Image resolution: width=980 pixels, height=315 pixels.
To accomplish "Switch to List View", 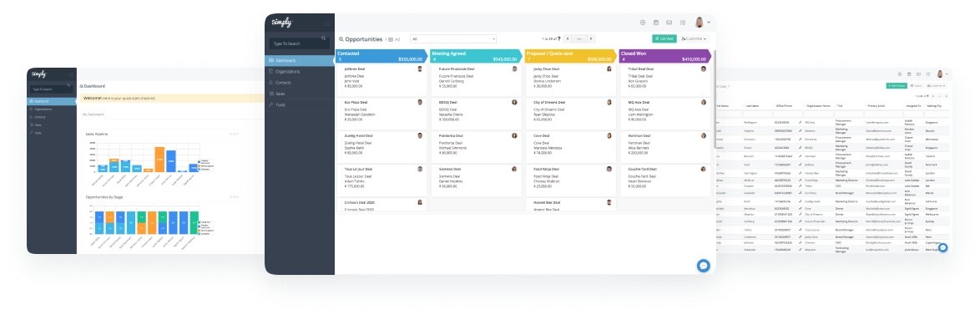I will coord(664,38).
